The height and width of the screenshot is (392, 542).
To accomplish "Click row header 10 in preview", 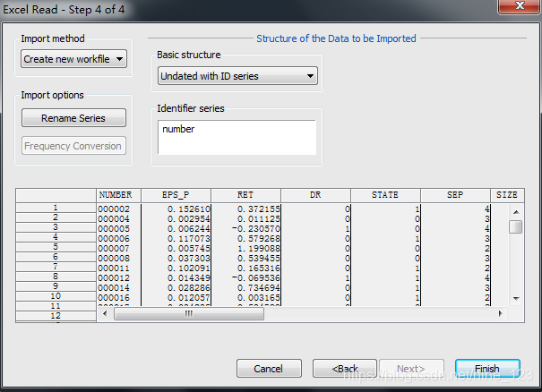I will [x=56, y=296].
